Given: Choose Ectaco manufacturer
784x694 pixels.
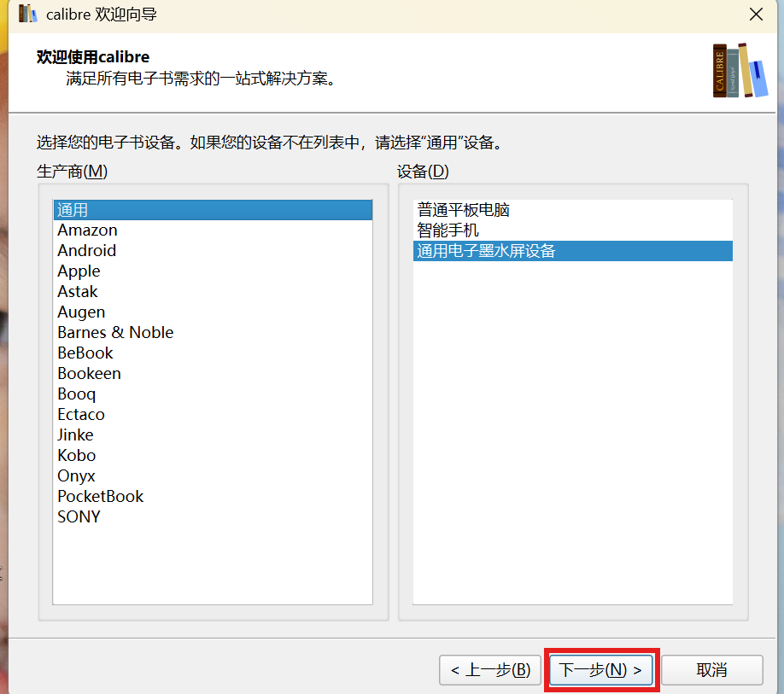Looking at the screenshot, I should click(x=213, y=415).
